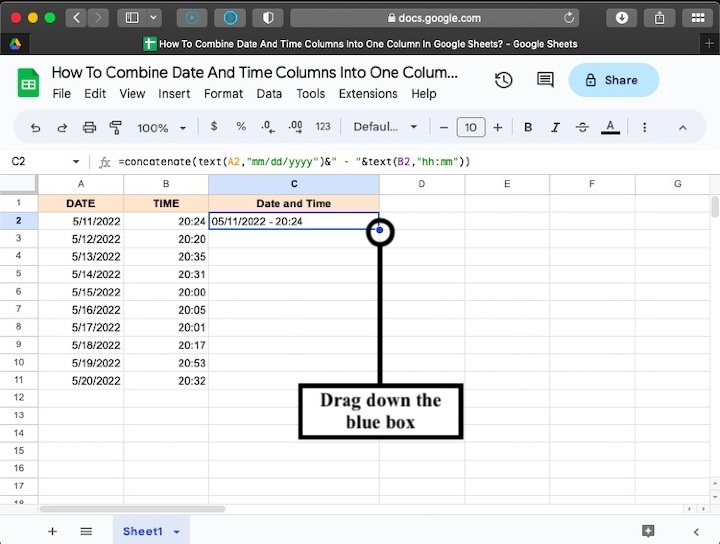Open the File menu
The image size is (720, 544).
(x=62, y=94)
